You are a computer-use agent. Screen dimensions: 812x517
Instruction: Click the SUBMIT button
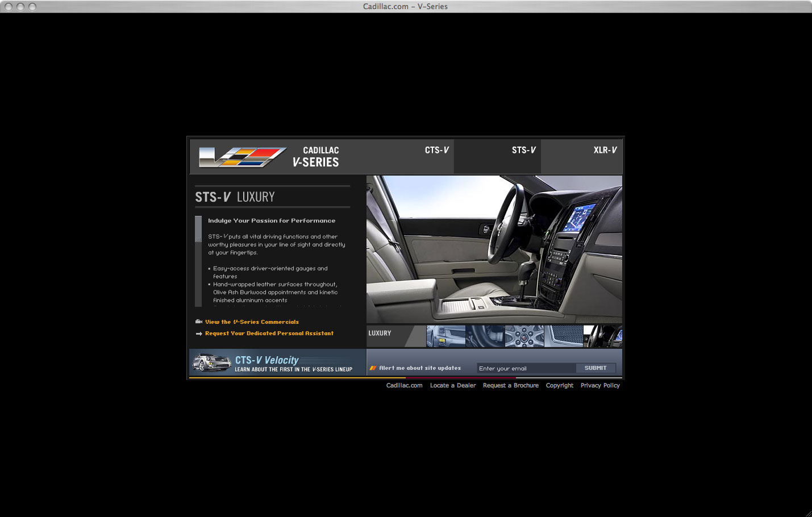click(596, 368)
